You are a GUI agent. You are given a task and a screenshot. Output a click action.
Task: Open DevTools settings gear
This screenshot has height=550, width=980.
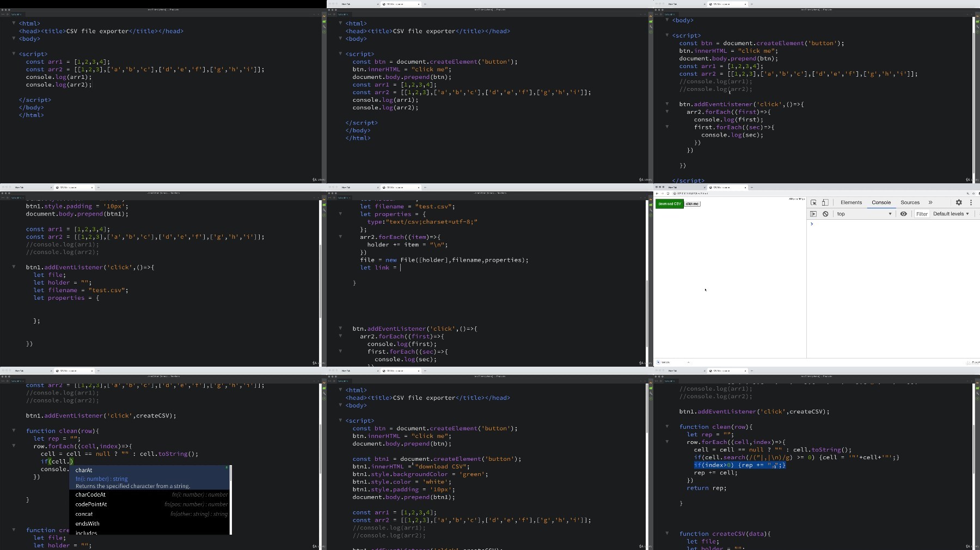click(959, 202)
